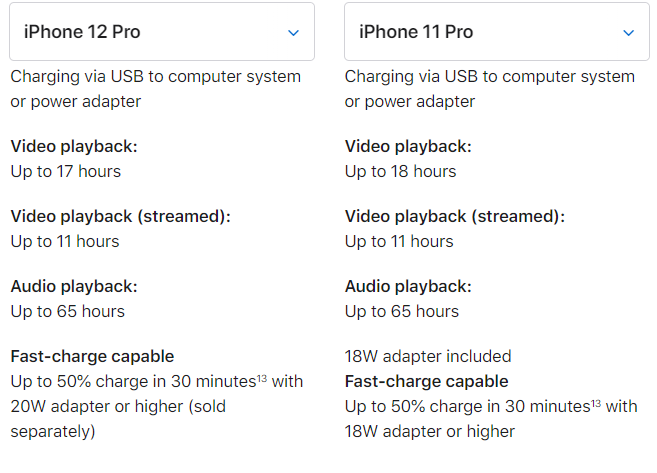The image size is (657, 473).
Task: Click the chevron arrow beside iPhone 11 Pro
Action: pyautogui.click(x=628, y=33)
